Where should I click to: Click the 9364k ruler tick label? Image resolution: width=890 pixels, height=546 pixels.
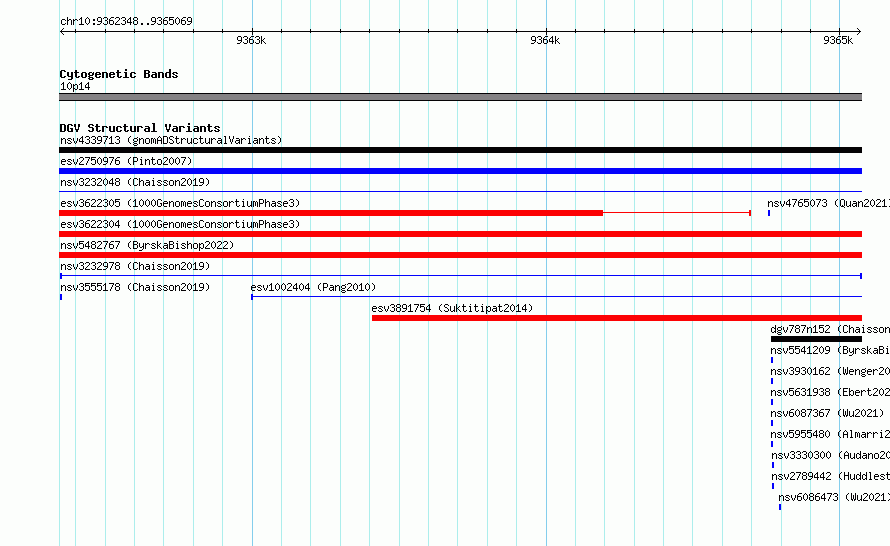545,40
